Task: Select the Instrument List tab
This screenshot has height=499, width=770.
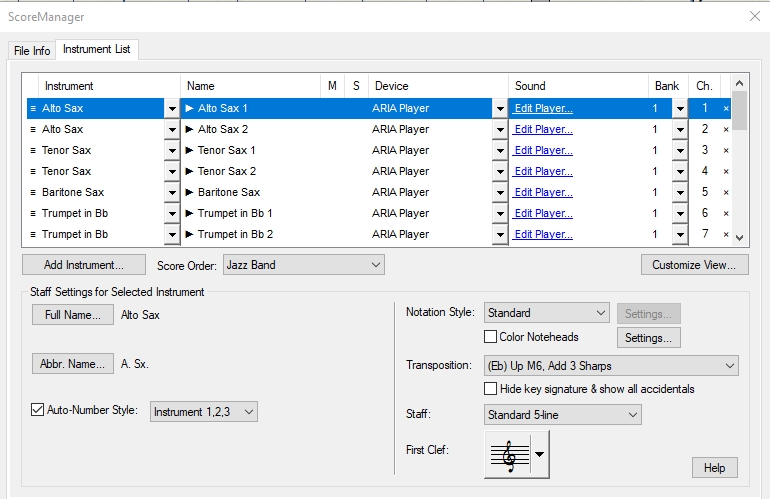Action: point(97,49)
